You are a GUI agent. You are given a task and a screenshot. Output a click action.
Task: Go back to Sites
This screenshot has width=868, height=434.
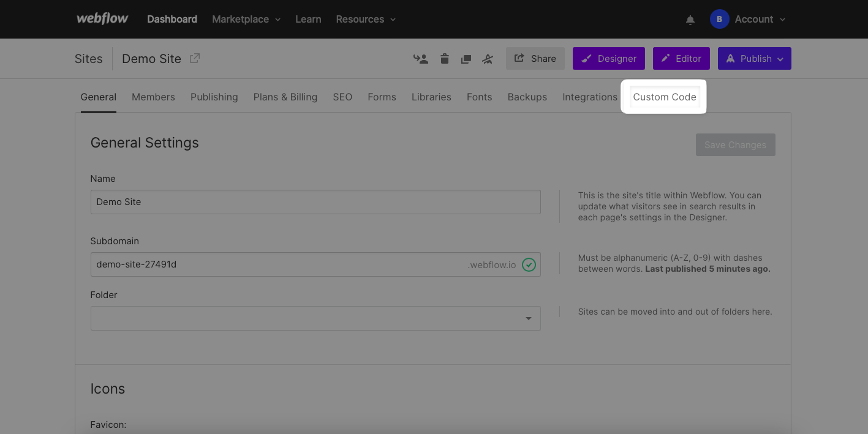pyautogui.click(x=89, y=59)
